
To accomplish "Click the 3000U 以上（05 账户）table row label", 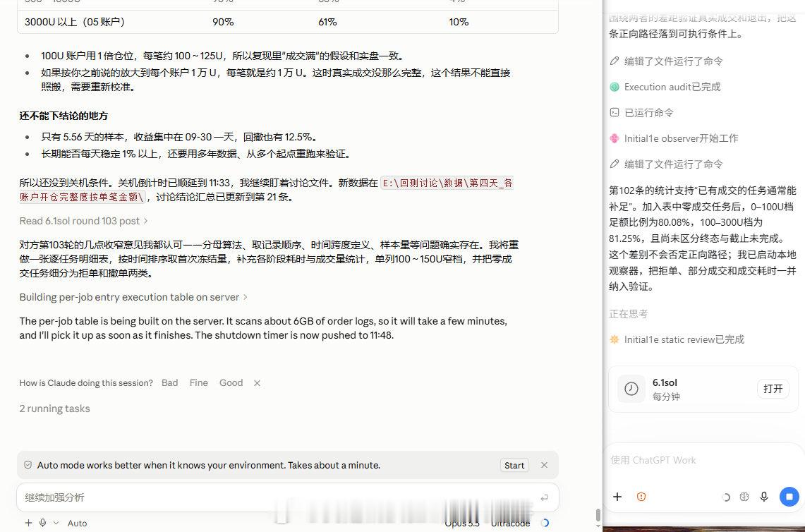I will 75,22.
